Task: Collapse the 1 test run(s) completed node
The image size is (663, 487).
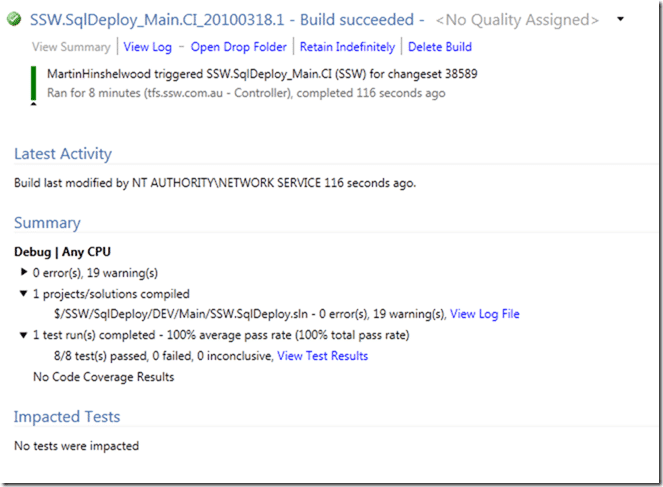Action: coord(24,335)
